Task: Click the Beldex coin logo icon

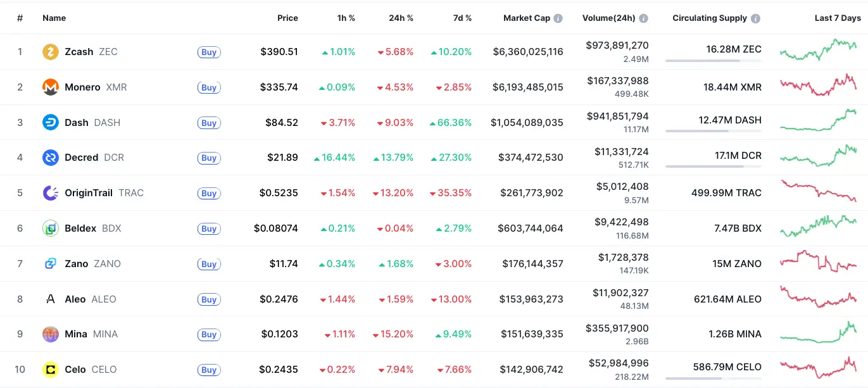Action: click(x=51, y=228)
